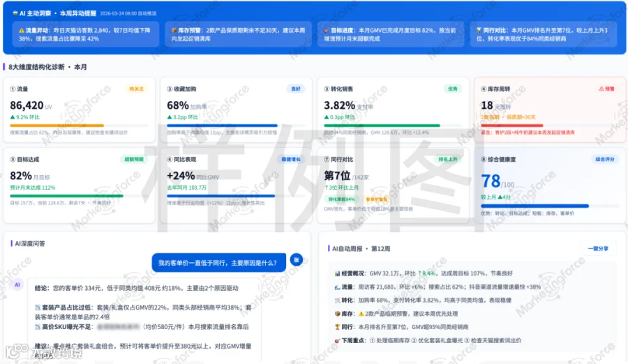Click the chart icon beside 同行对比 in the banner

pyautogui.click(x=479, y=31)
